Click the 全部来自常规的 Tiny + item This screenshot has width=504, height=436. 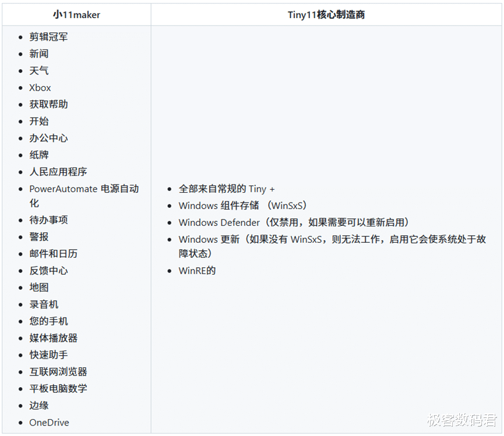click(x=227, y=189)
